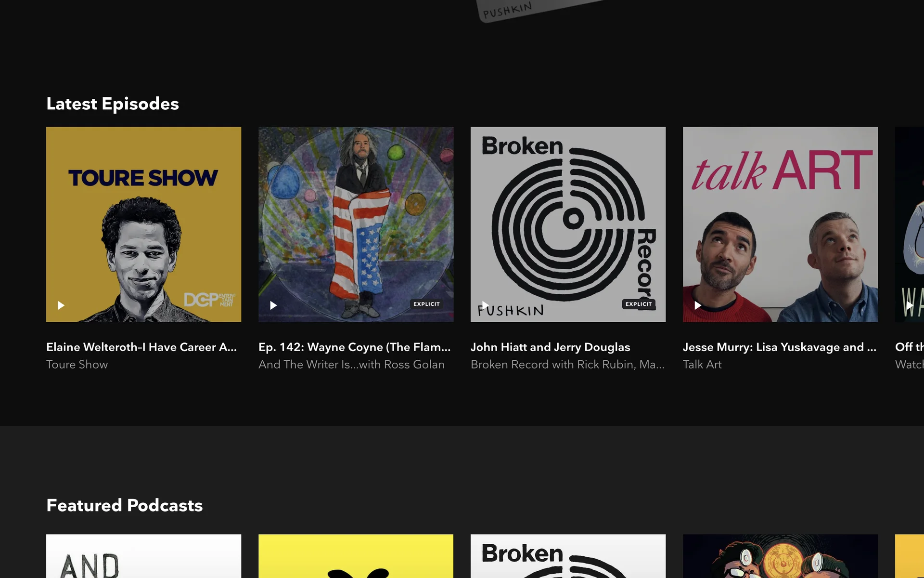Image resolution: width=924 pixels, height=578 pixels.
Task: Open Broken Record tile in Featured Podcasts
Action: tap(568, 556)
